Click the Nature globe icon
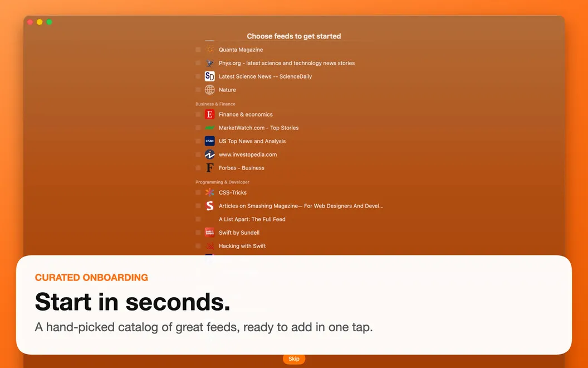The height and width of the screenshot is (368, 588). coord(209,90)
